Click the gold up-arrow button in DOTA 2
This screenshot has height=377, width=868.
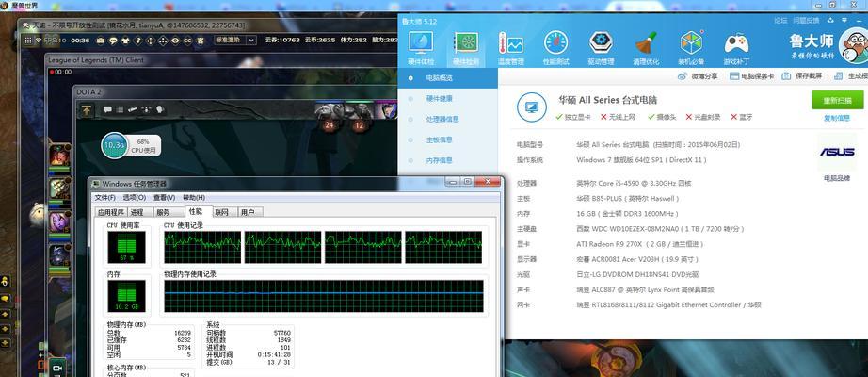tap(87, 109)
